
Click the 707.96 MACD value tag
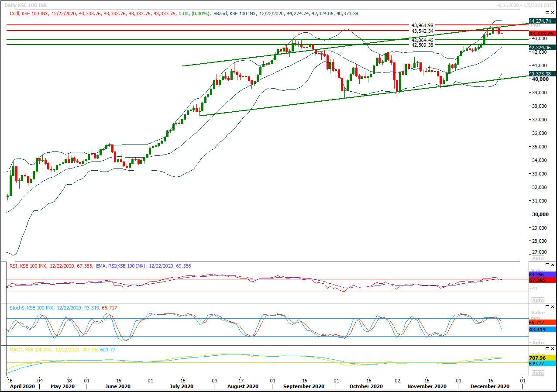pyautogui.click(x=542, y=358)
